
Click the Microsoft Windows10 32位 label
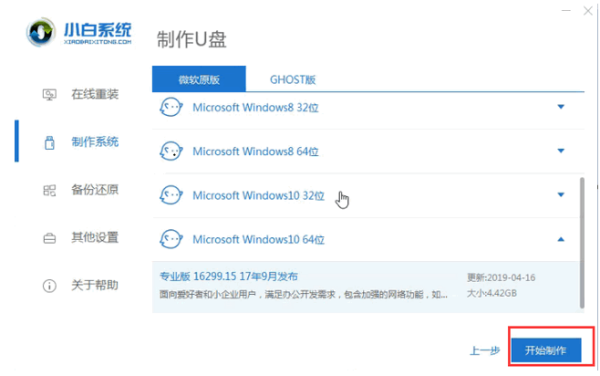click(259, 195)
